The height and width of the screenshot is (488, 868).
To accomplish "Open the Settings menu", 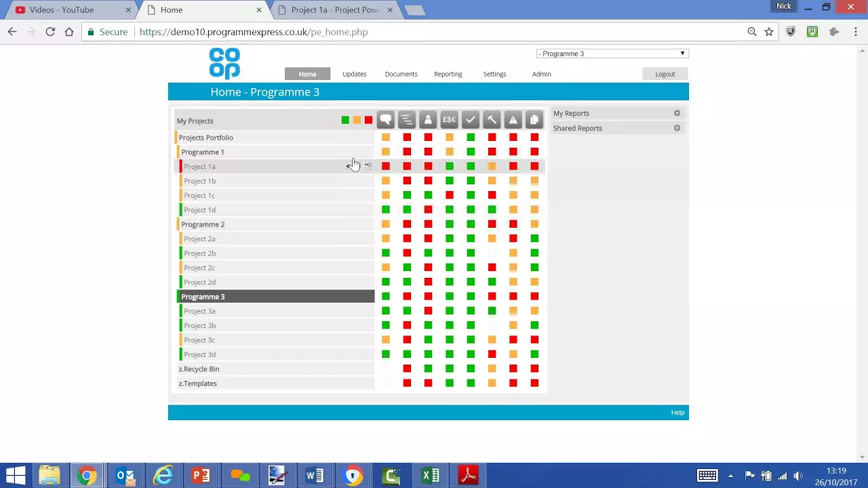I will click(x=494, y=74).
